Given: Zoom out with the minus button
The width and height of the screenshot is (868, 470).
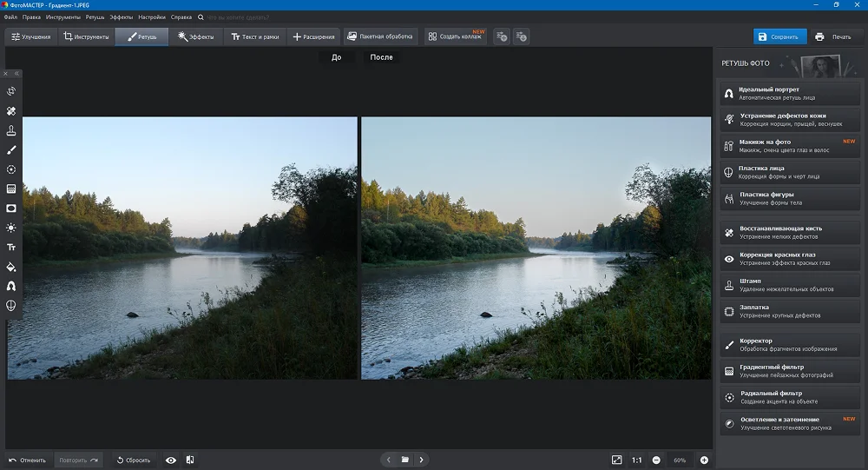Looking at the screenshot, I should coord(656,460).
